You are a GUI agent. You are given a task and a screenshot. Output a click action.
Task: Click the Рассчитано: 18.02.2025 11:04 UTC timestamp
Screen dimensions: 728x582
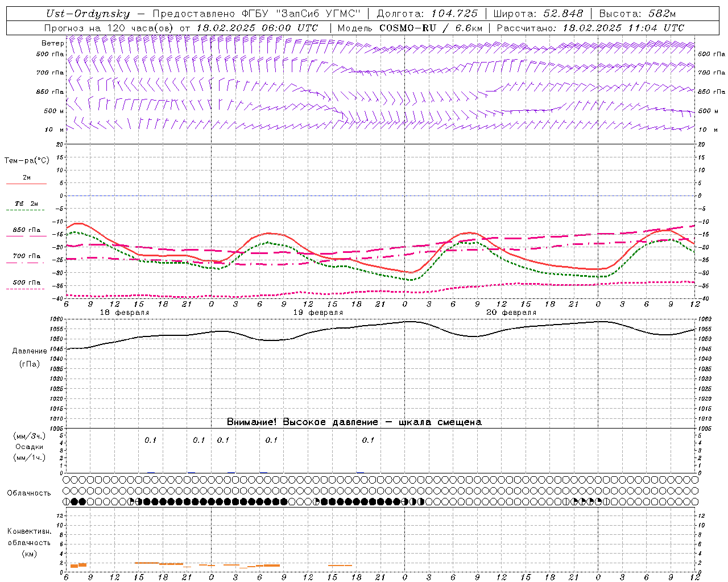coord(590,28)
